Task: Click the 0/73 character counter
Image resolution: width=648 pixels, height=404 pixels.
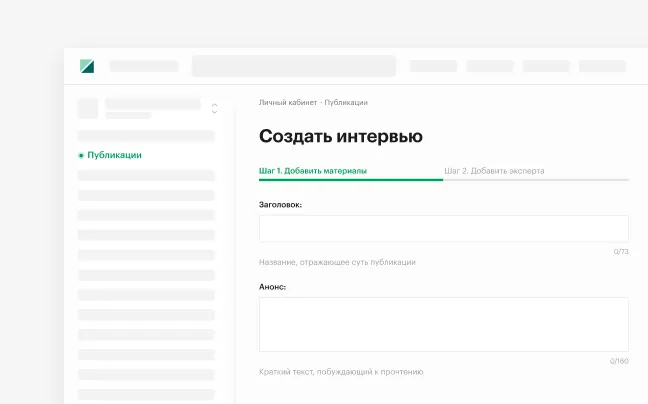Action: click(x=621, y=252)
